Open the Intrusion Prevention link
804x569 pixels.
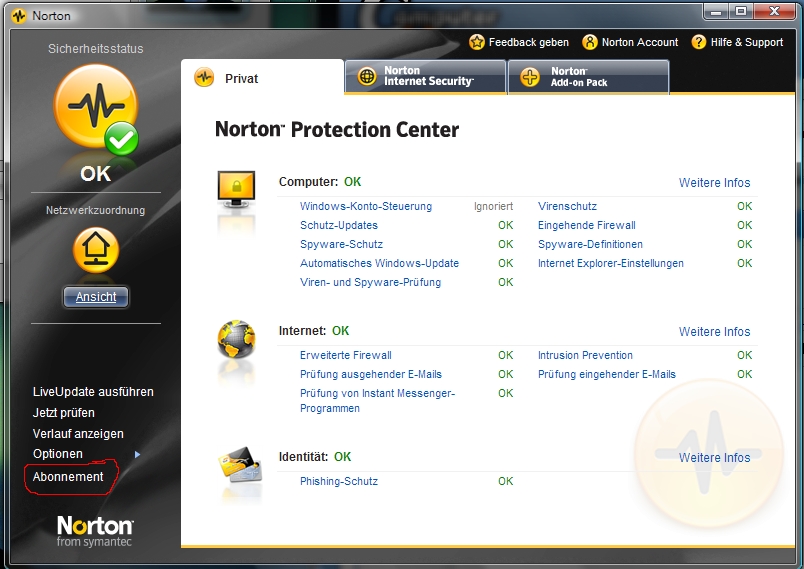tap(585, 355)
